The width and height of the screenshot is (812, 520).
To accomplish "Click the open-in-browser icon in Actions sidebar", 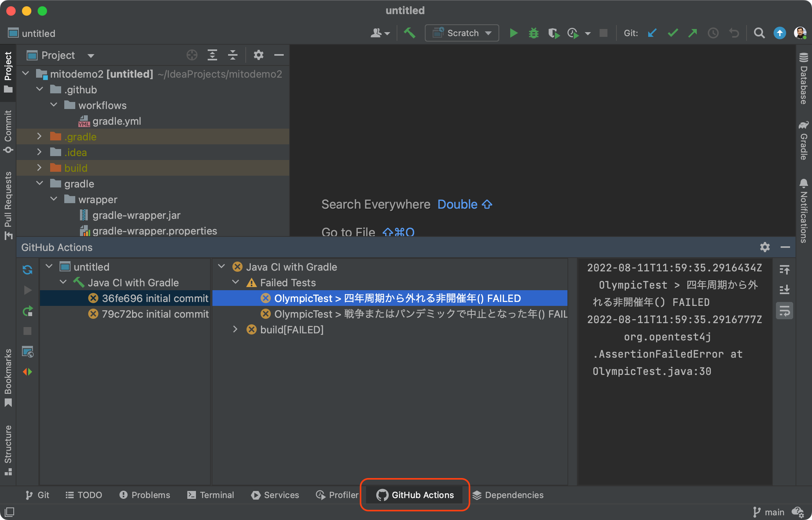I will click(27, 352).
